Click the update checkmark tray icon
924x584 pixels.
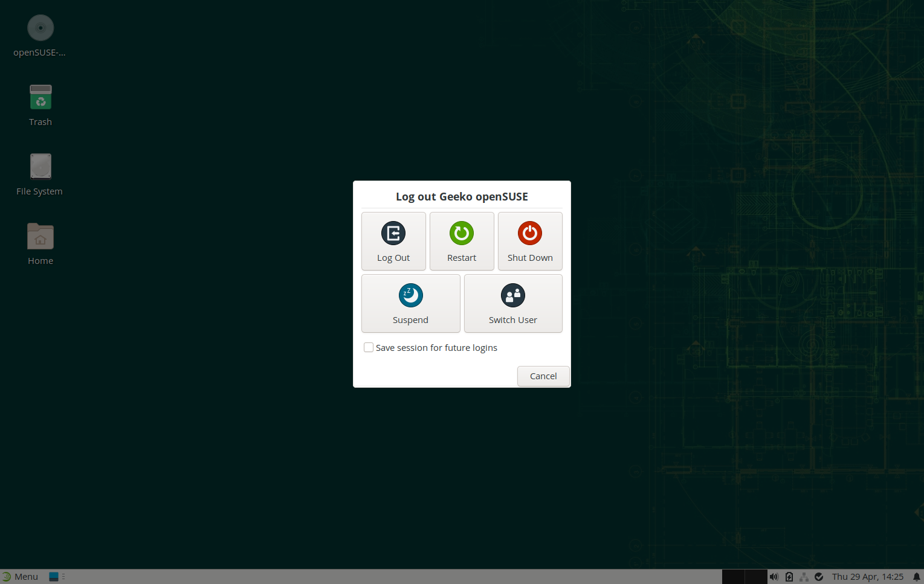[x=819, y=577]
